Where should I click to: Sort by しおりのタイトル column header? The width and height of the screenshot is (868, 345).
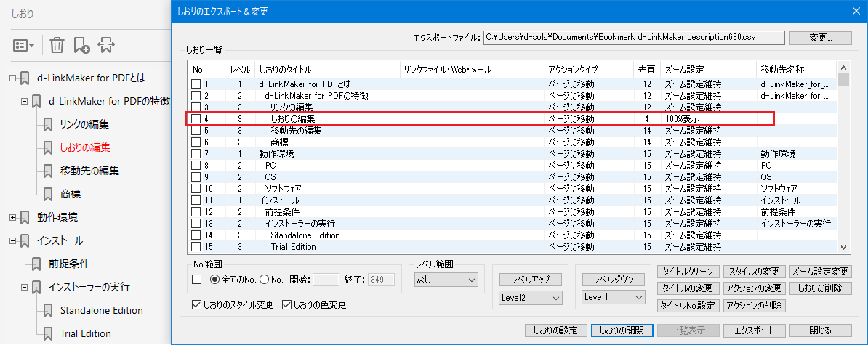click(328, 70)
